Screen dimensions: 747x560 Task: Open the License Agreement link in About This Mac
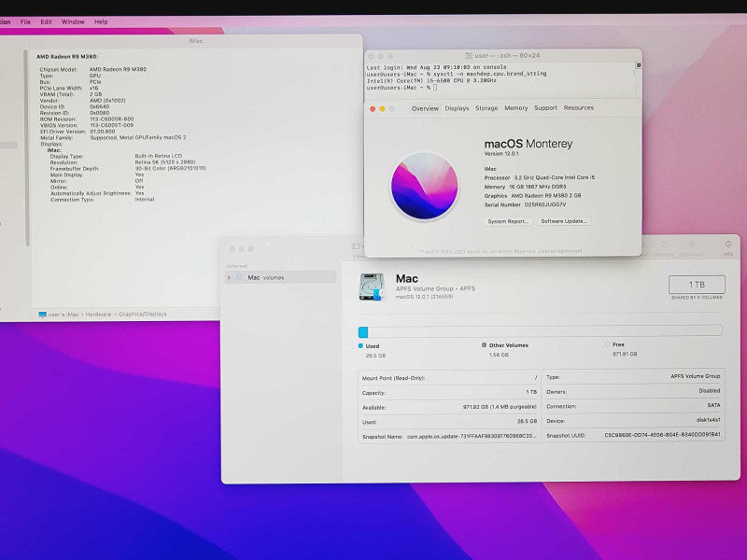pyautogui.click(x=559, y=251)
